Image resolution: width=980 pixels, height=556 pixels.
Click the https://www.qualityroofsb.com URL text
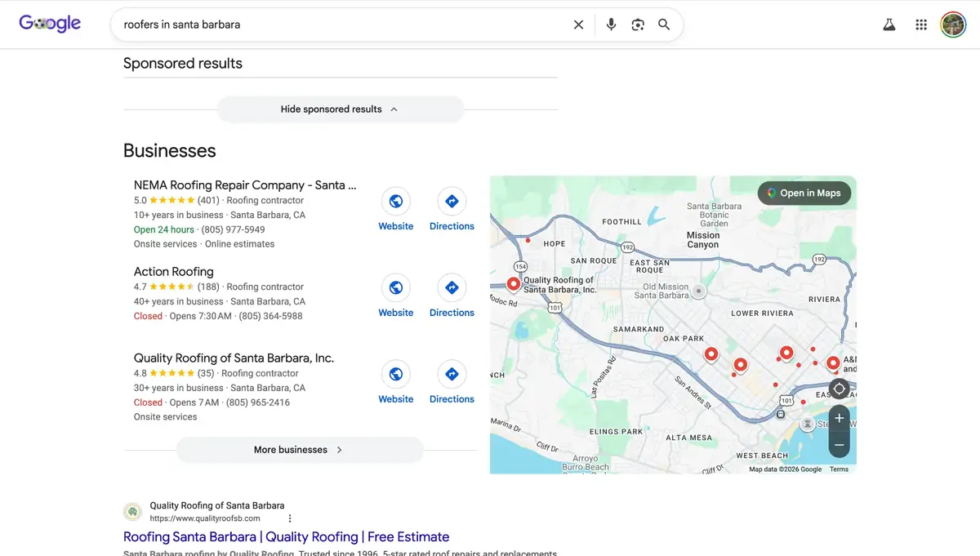coord(205,518)
